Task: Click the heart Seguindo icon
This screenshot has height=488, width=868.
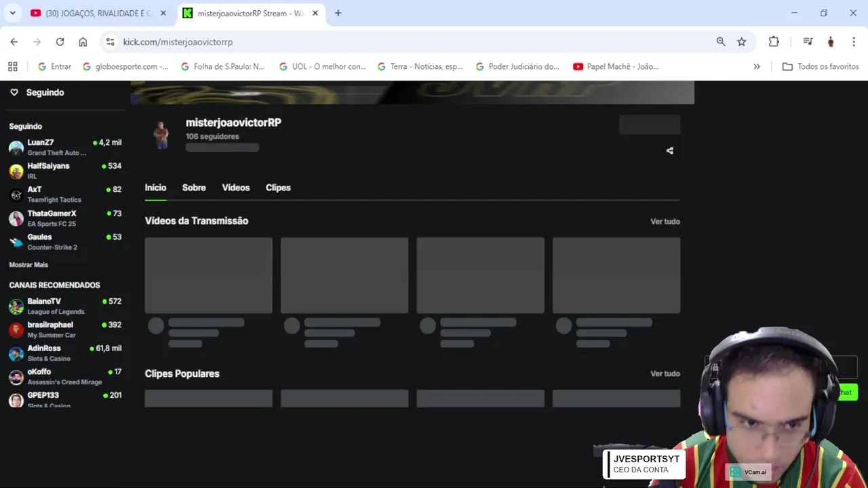Action: click(x=14, y=92)
